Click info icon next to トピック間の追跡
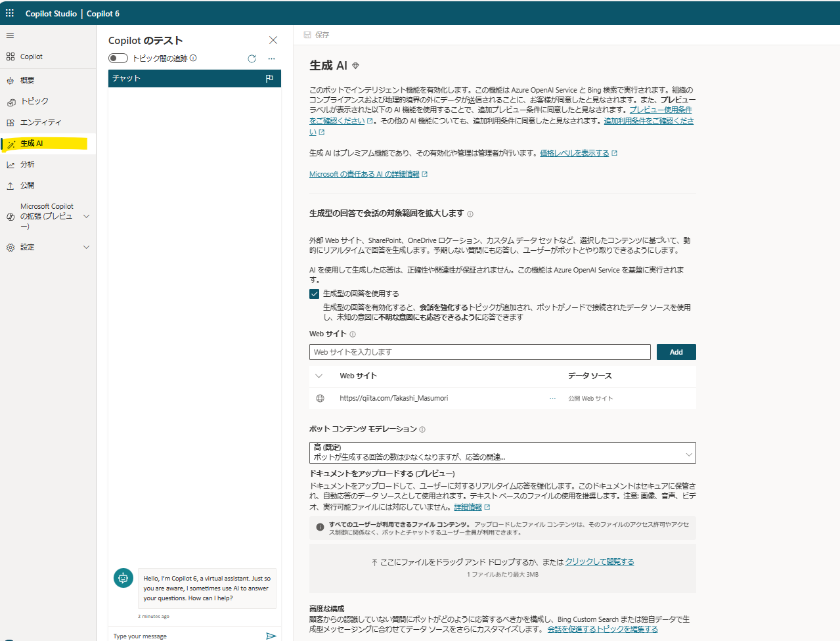 (193, 58)
